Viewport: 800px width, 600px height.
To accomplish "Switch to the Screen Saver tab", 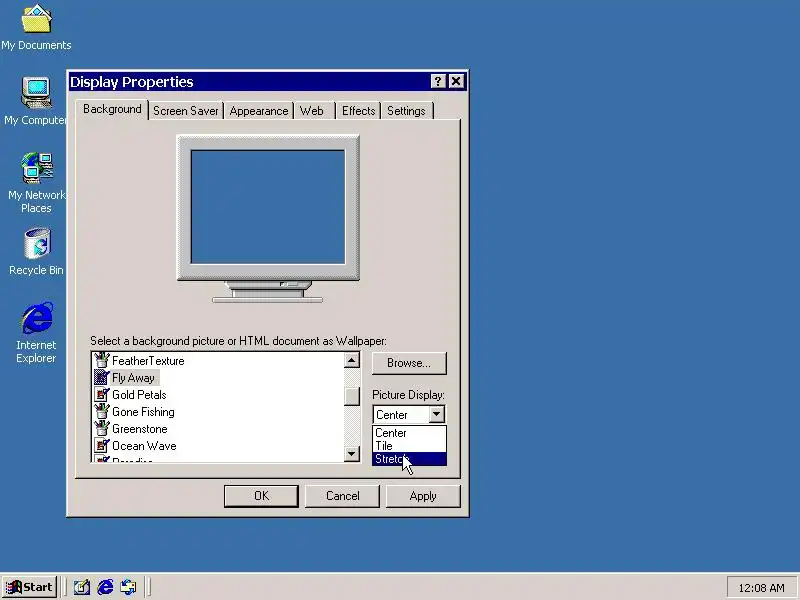I will [x=186, y=111].
